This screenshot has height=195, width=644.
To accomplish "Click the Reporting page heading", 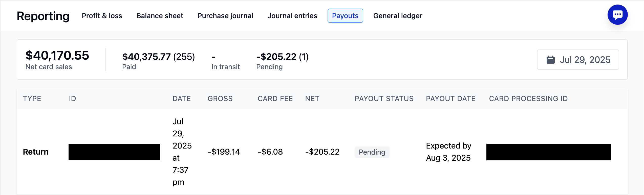I will click(43, 16).
